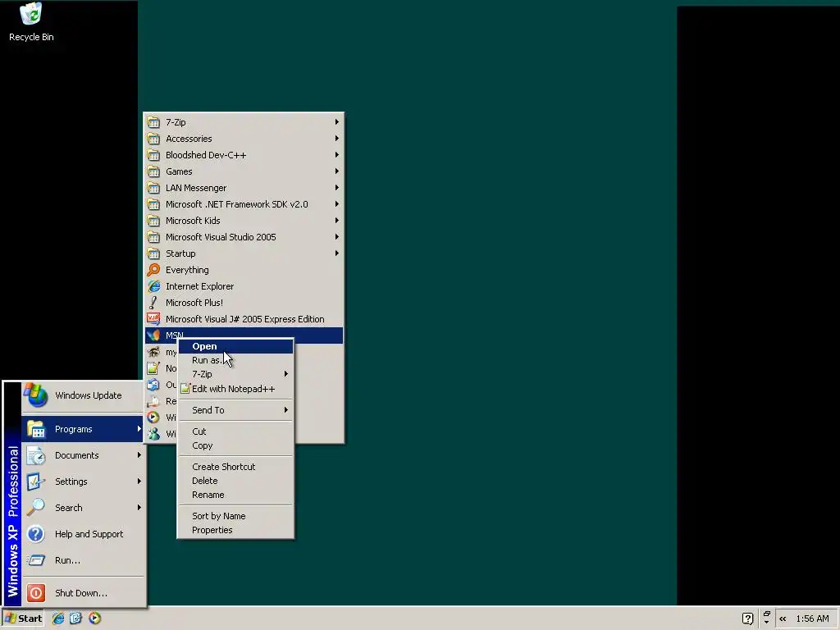Select Cut from the context menu
The height and width of the screenshot is (630, 840).
(235, 431)
